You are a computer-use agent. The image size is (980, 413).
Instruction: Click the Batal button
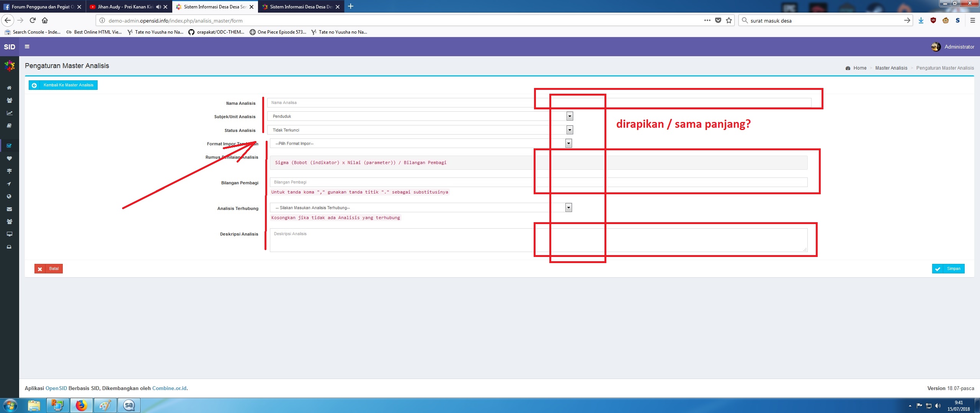click(49, 269)
